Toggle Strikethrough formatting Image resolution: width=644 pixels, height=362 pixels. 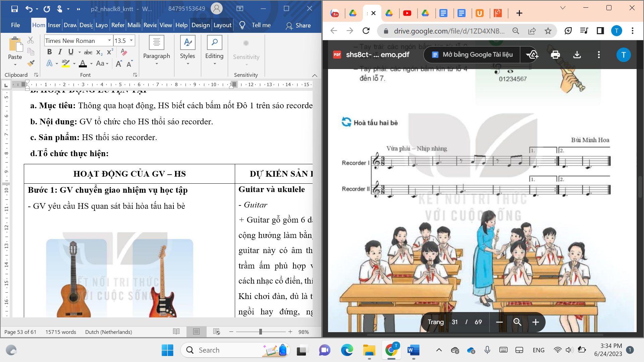[88, 52]
